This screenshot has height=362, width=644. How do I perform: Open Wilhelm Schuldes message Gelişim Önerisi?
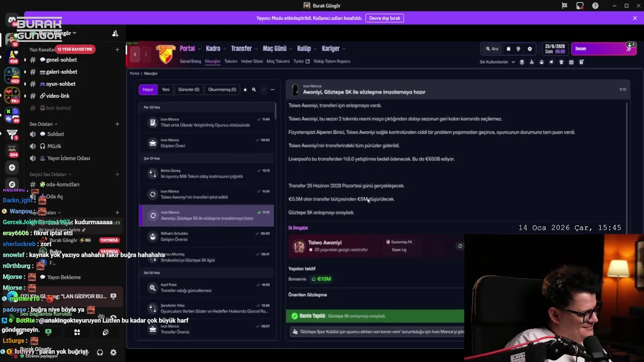[207, 236]
